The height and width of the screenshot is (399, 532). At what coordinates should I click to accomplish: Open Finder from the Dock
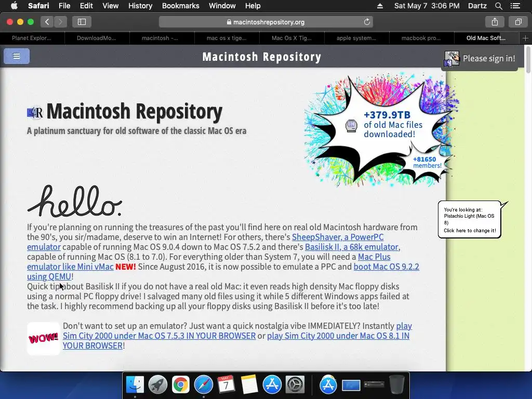coord(135,385)
